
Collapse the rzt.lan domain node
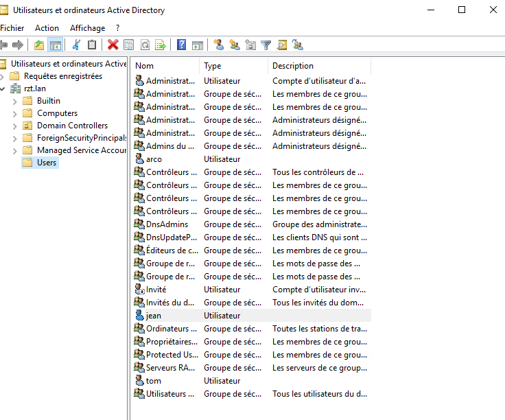[x=3, y=89]
